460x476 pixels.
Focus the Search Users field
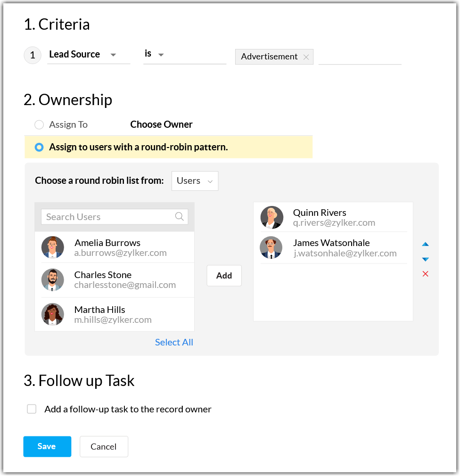pos(115,217)
